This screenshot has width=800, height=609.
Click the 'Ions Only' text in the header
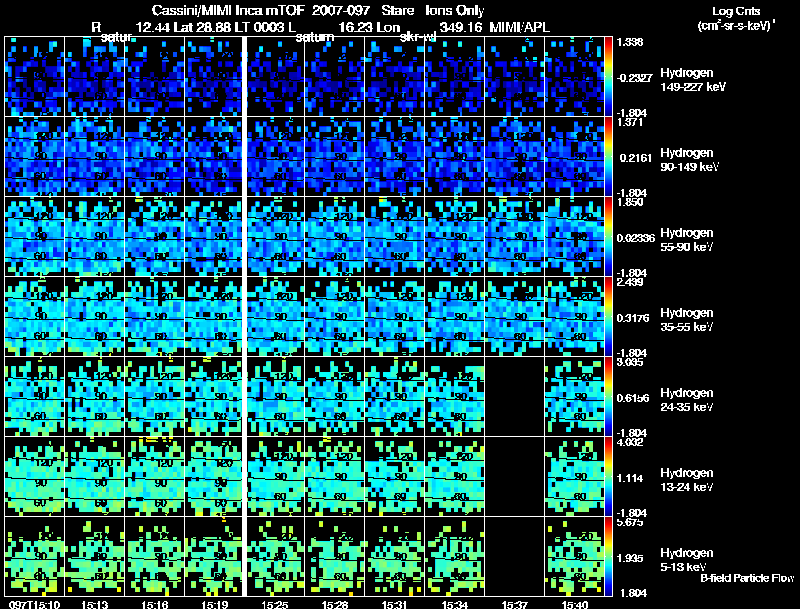click(455, 11)
